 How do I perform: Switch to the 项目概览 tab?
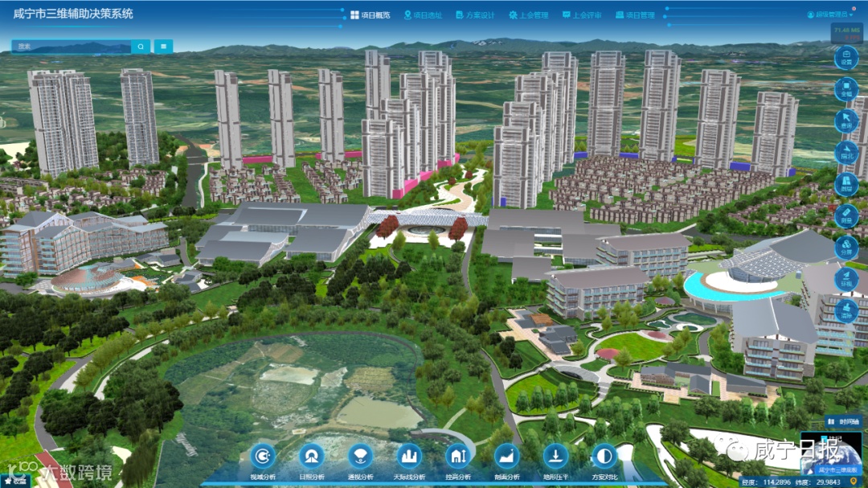[x=371, y=15]
